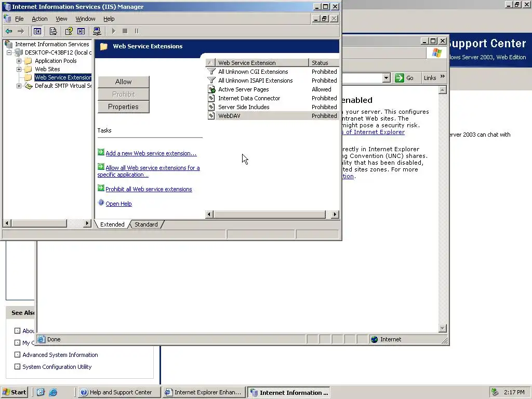Image resolution: width=532 pixels, height=399 pixels.
Task: Click the Internet Information Services root icon
Action: 9,44
